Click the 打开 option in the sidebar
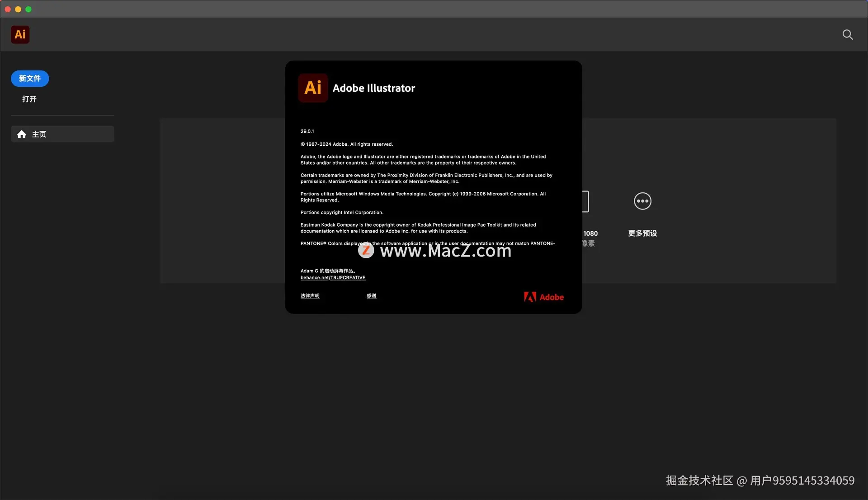This screenshot has height=500, width=868. 29,99
